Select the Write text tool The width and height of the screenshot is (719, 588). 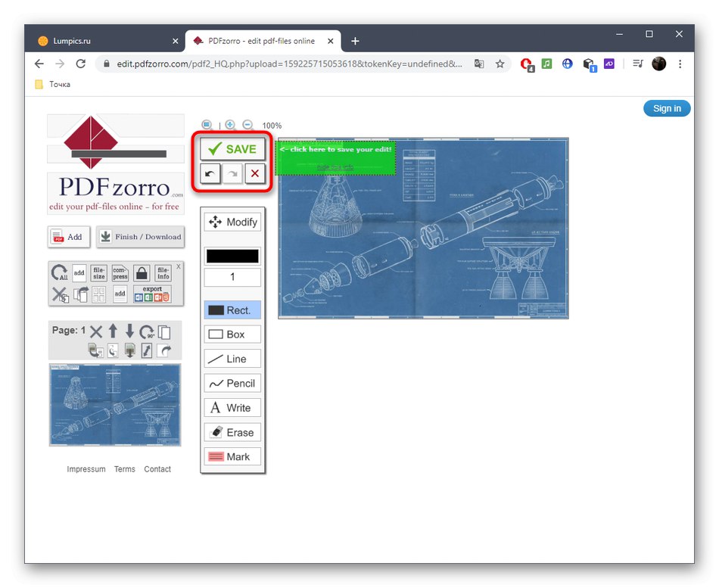232,407
